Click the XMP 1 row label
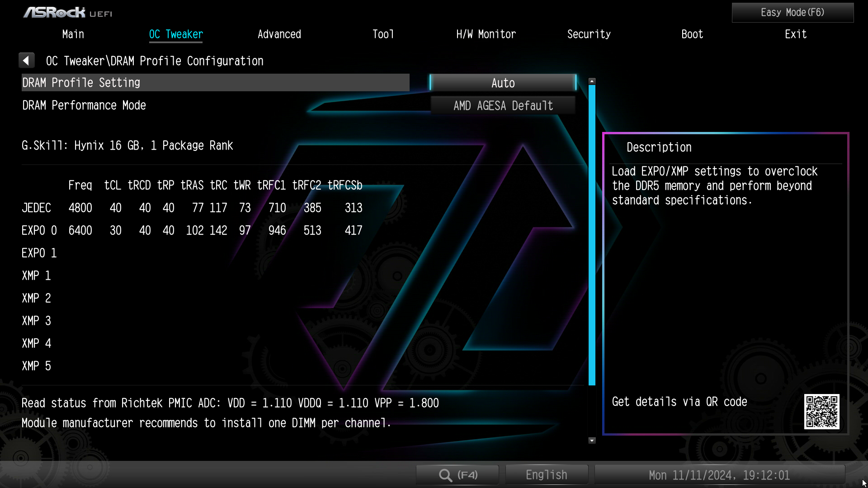Image resolution: width=868 pixels, height=488 pixels. click(x=36, y=276)
